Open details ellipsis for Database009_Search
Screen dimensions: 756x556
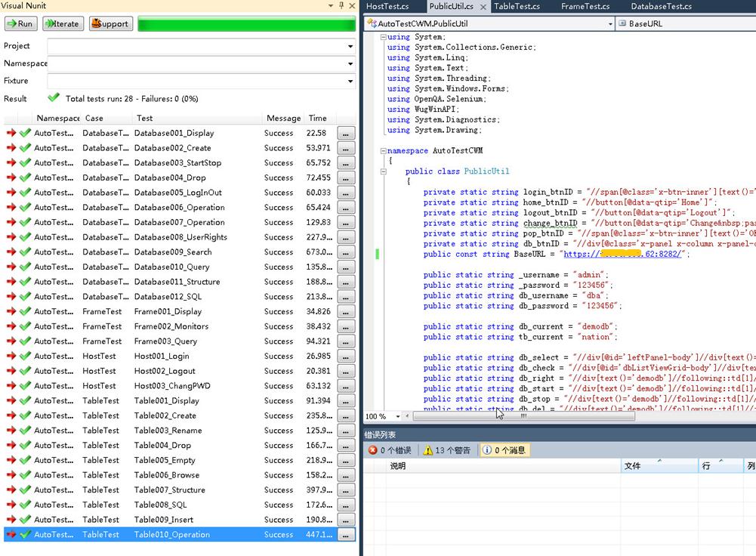[345, 252]
